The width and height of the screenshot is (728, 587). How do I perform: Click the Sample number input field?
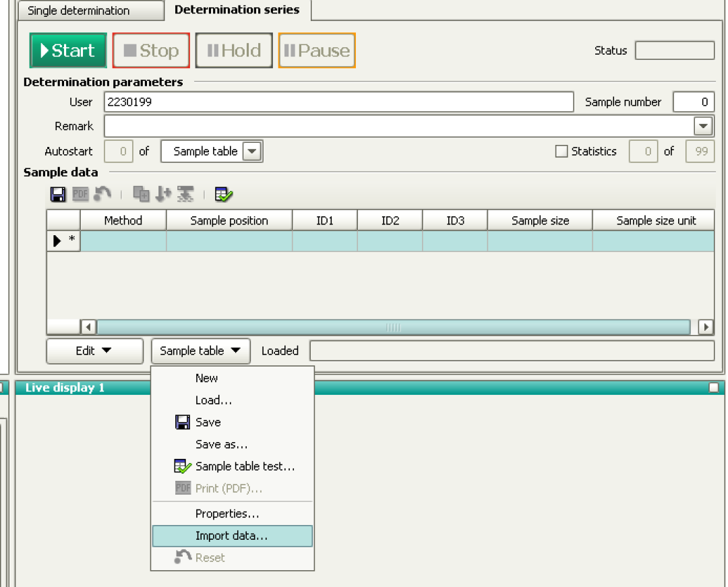pos(694,102)
